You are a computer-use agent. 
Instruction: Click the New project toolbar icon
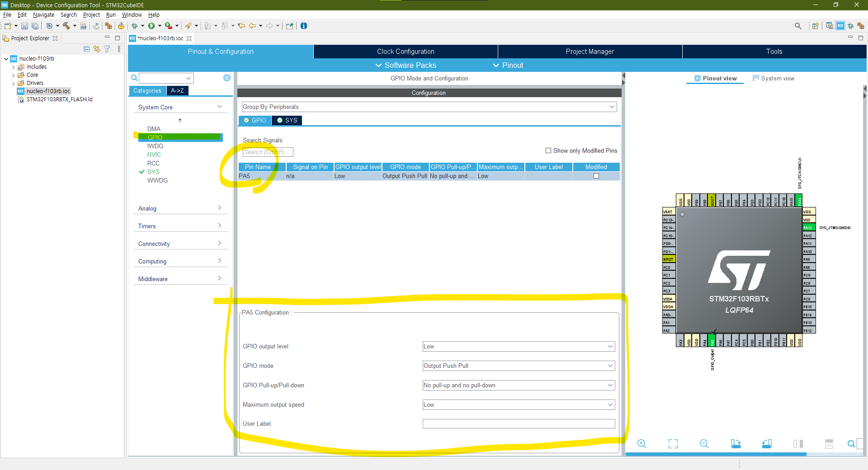click(x=8, y=26)
